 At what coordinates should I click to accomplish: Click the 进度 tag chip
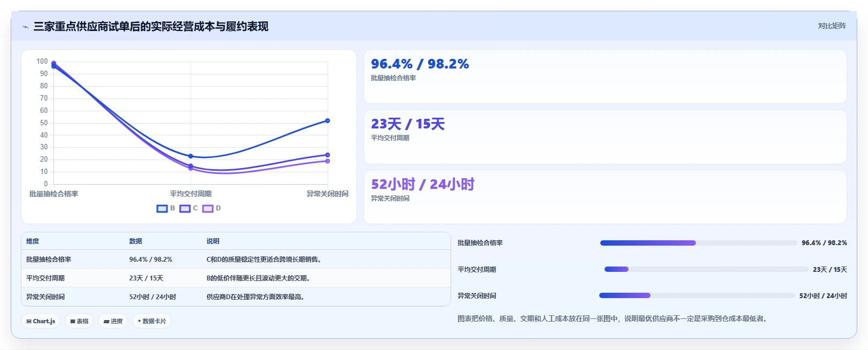[x=113, y=321]
